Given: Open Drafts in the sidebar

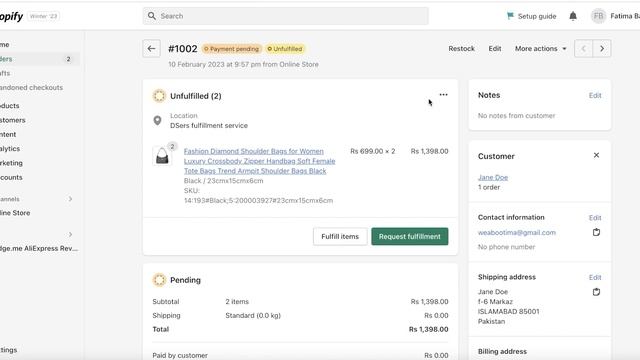Looking at the screenshot, I should point(5,73).
